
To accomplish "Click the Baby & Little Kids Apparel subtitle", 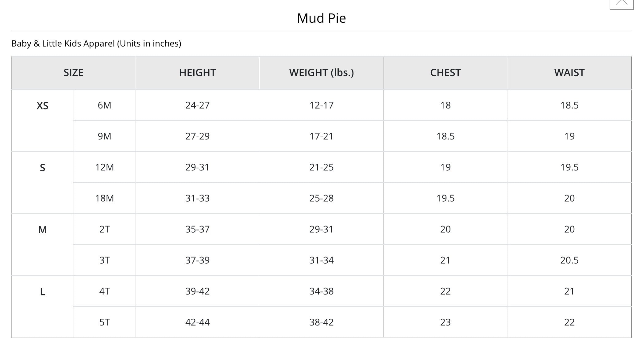I will click(x=96, y=44).
